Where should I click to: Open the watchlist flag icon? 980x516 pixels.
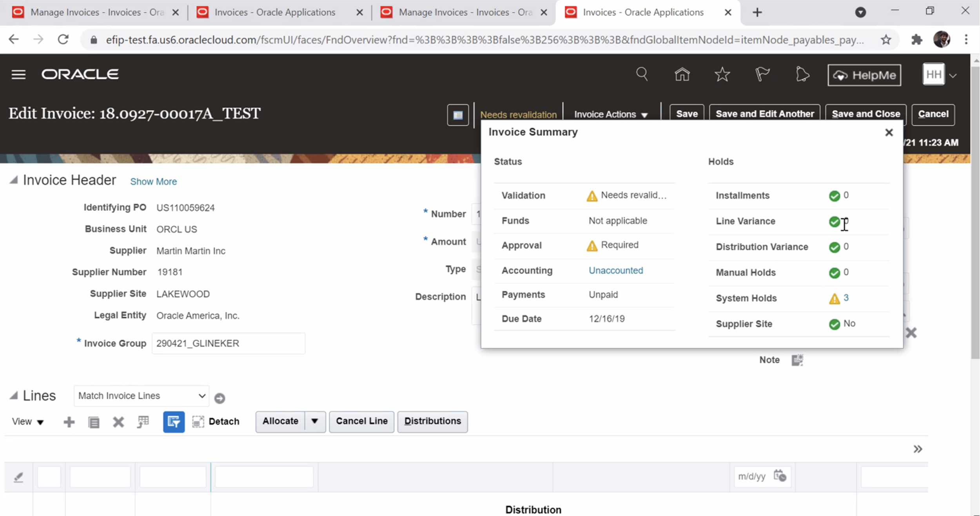762,74
